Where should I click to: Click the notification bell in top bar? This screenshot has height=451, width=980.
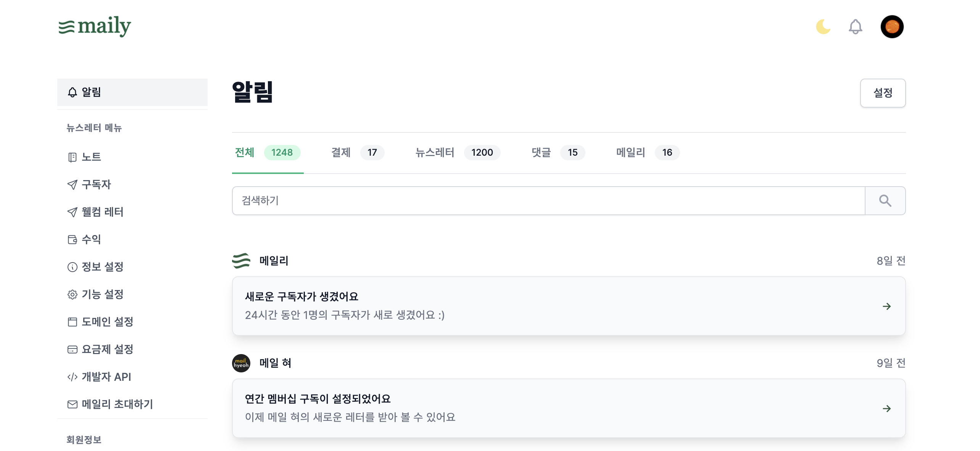pyautogui.click(x=856, y=27)
